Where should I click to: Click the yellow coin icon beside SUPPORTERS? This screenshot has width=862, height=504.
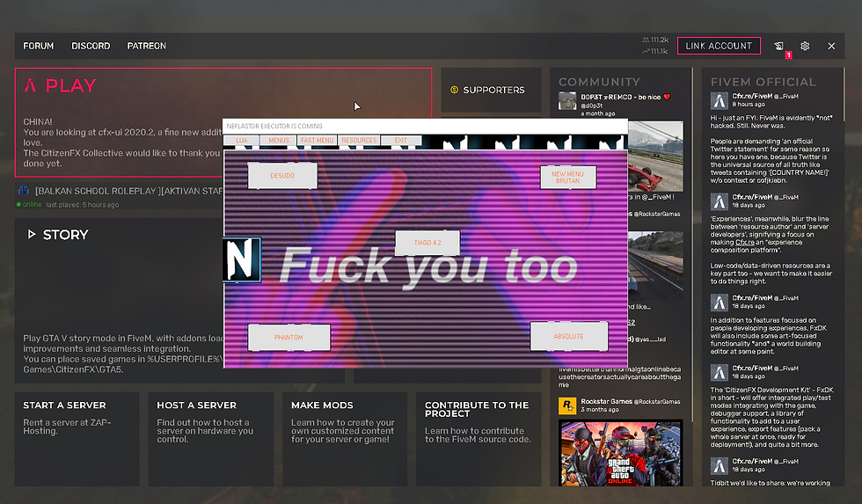[x=454, y=90]
